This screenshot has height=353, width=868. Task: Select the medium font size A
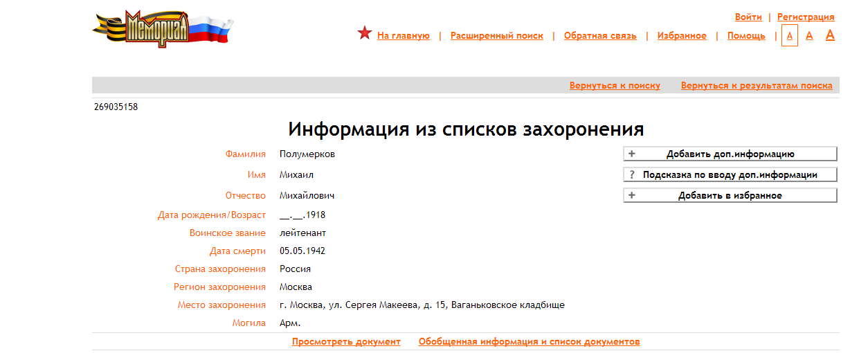point(809,35)
